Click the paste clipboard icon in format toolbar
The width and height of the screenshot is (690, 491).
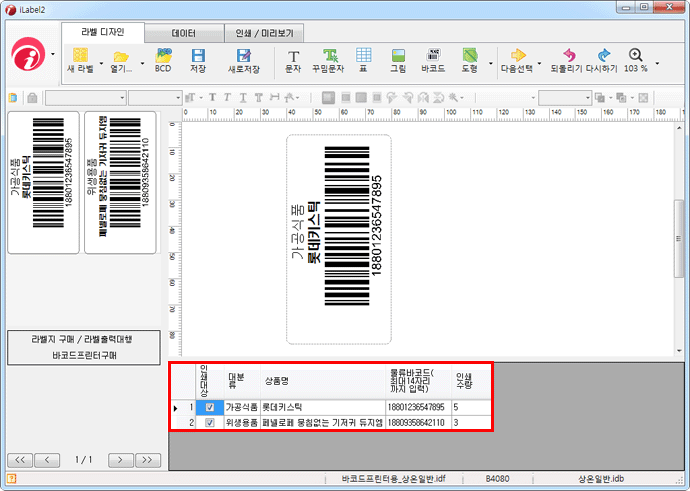(13, 98)
